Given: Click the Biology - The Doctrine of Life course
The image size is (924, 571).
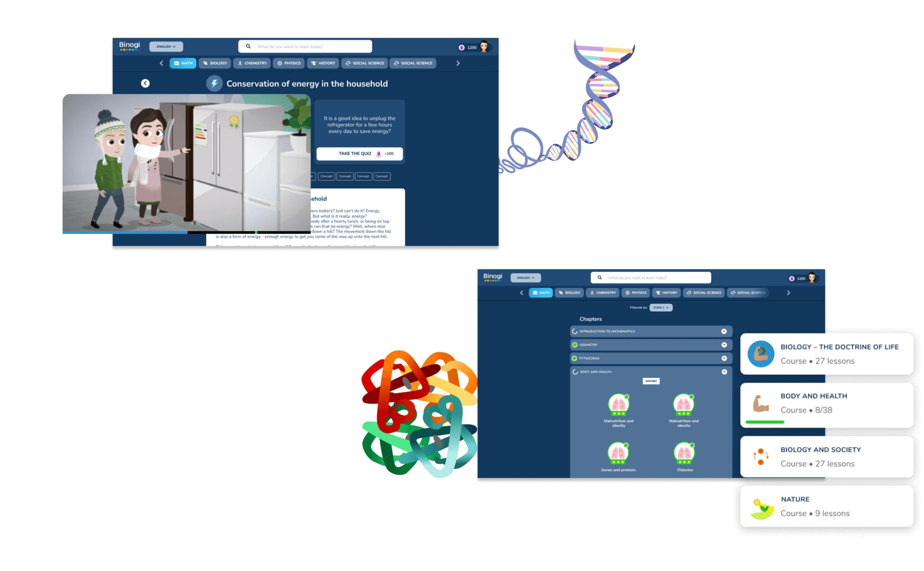Looking at the screenshot, I should click(x=828, y=352).
